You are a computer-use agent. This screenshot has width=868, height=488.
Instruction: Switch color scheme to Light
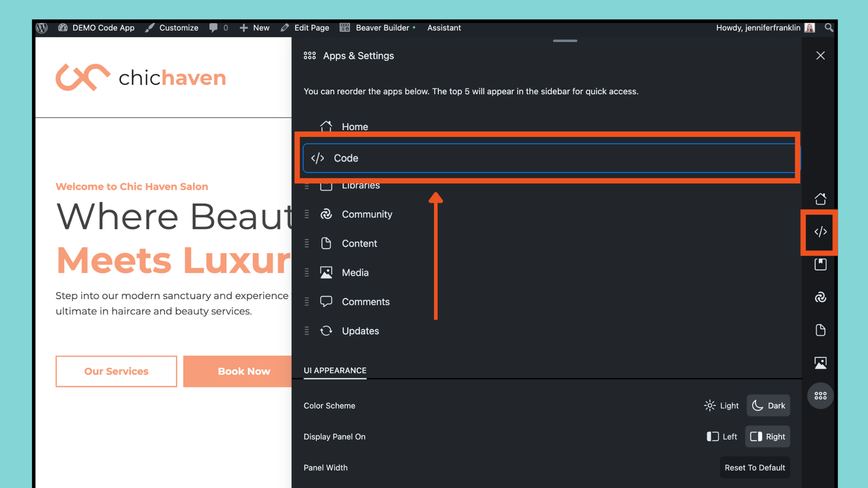(x=722, y=406)
